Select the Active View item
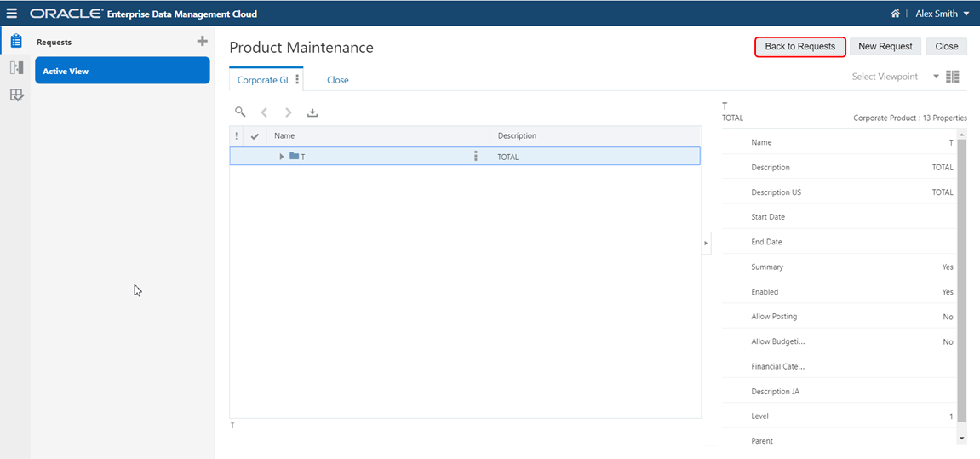 click(x=123, y=71)
